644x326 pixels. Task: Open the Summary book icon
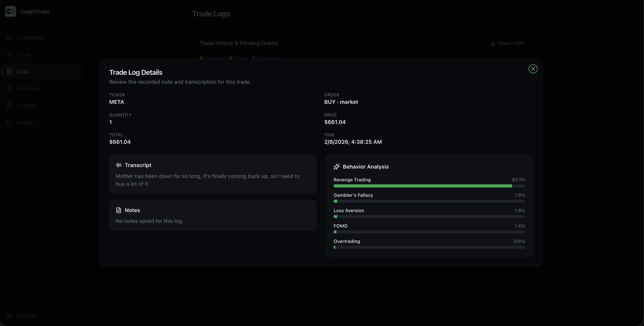pyautogui.click(x=9, y=88)
